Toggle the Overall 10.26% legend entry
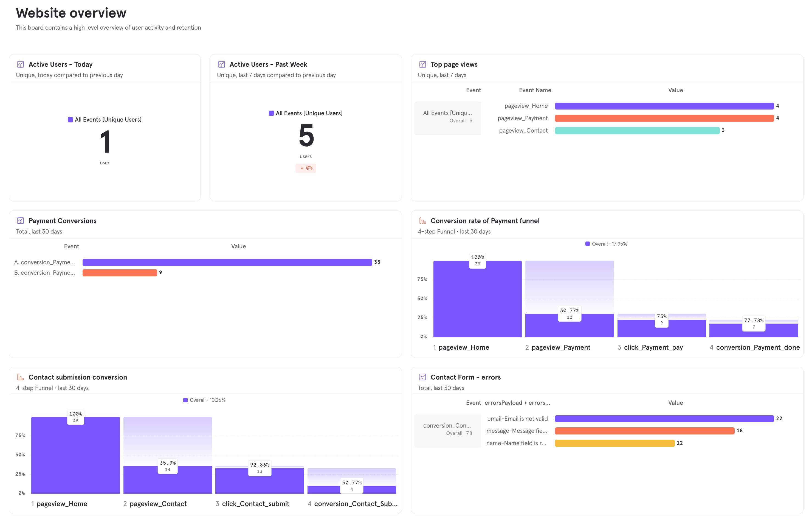 [205, 400]
